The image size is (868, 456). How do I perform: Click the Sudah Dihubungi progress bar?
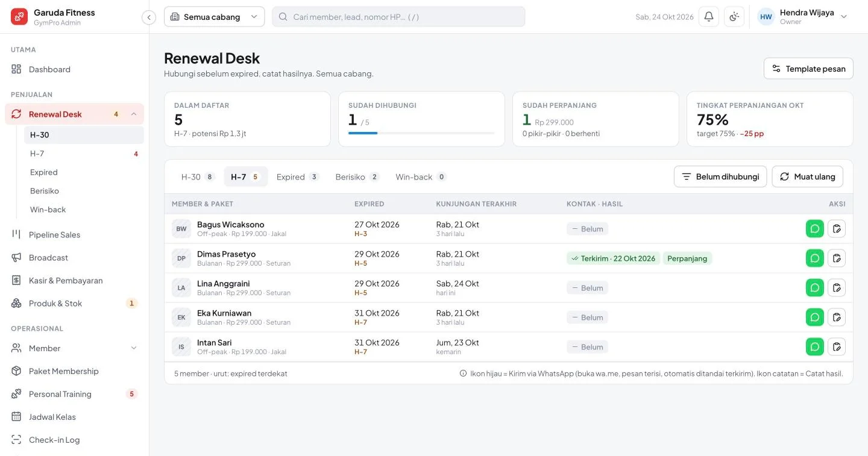[421, 133]
